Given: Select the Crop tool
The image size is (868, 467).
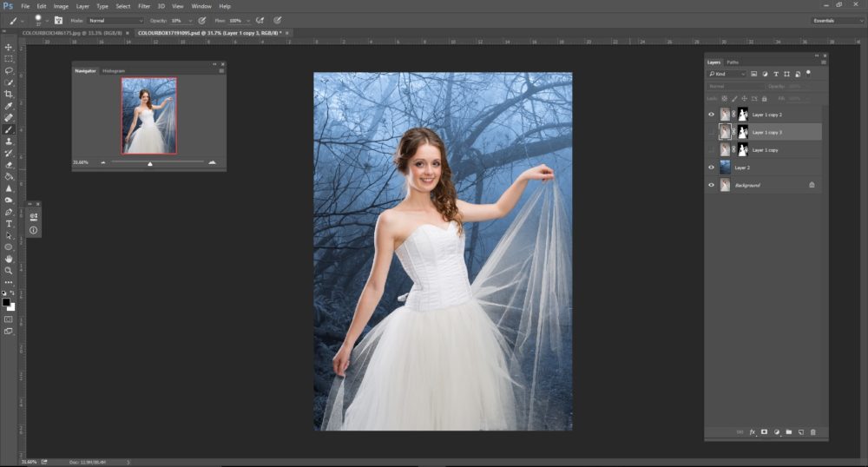Looking at the screenshot, I should pos(9,94).
